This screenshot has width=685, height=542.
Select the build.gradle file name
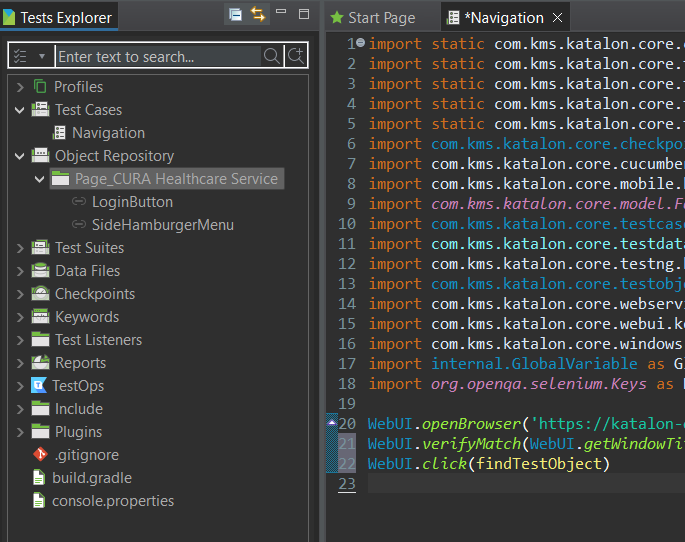click(92, 478)
